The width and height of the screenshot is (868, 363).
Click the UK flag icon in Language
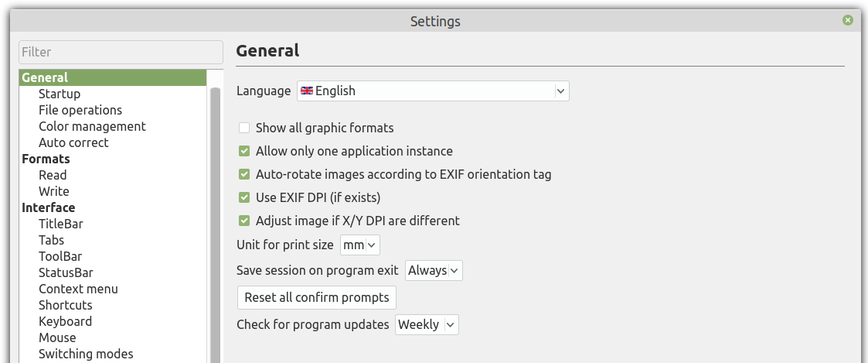pyautogui.click(x=307, y=91)
